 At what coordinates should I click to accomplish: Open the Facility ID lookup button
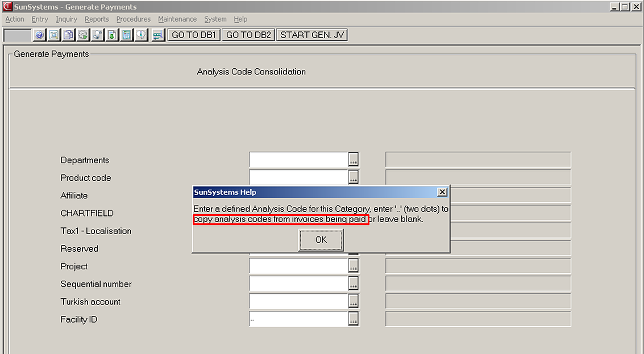pos(353,319)
